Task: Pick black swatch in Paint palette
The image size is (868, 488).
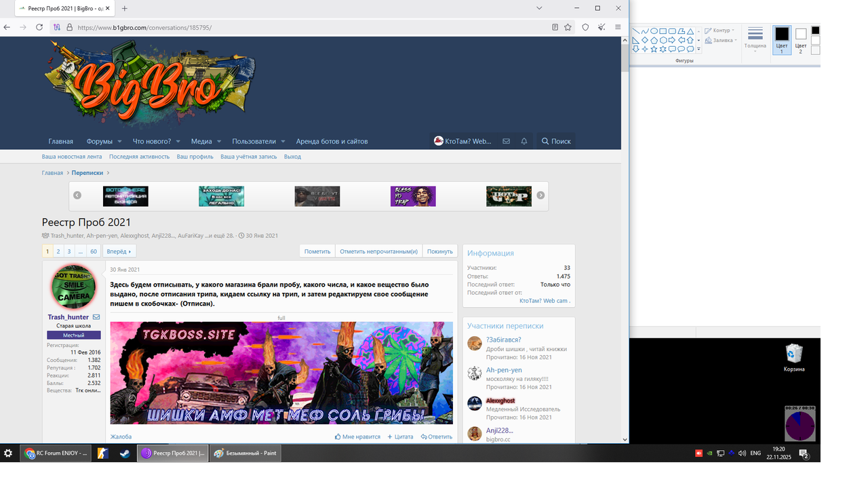Action: point(815,30)
